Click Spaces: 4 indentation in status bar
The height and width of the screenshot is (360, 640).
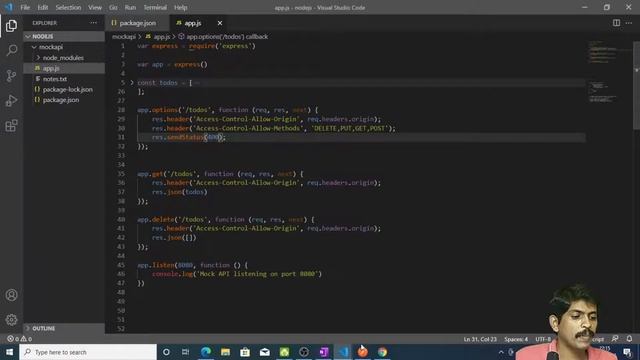coord(516,339)
